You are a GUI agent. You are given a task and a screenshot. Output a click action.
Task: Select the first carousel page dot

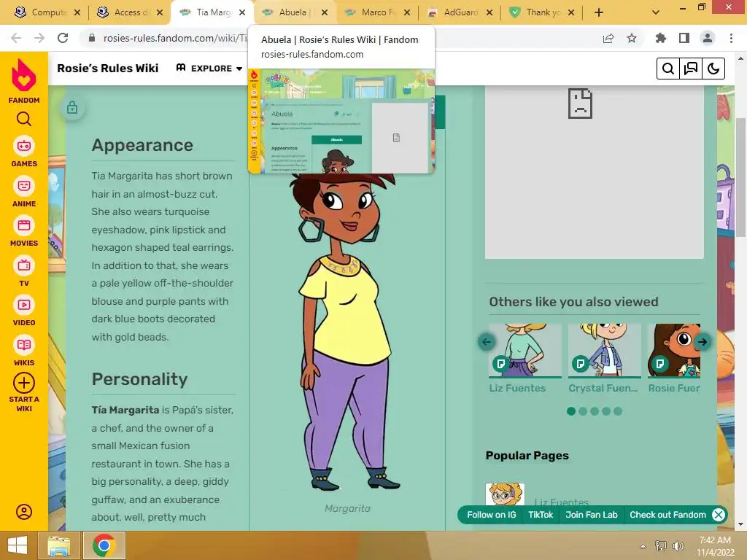coord(571,411)
